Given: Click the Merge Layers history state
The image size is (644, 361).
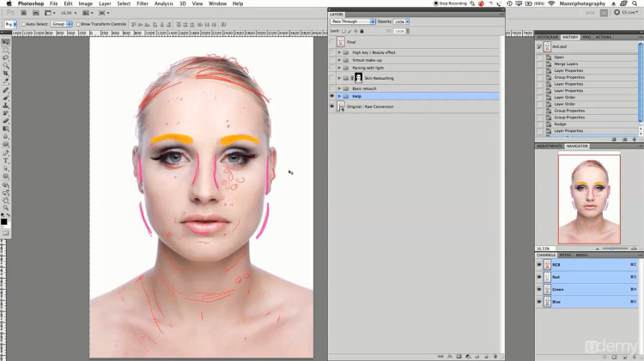Looking at the screenshot, I should point(566,64).
